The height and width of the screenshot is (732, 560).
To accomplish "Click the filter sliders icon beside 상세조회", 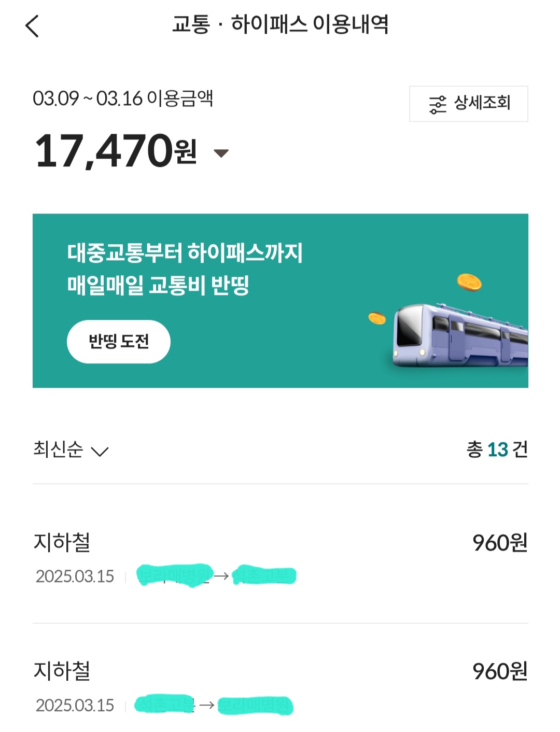I will click(x=437, y=104).
